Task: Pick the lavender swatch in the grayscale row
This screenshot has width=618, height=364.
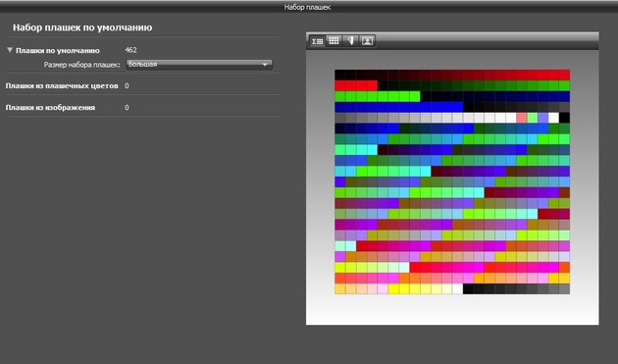Action: click(x=543, y=118)
